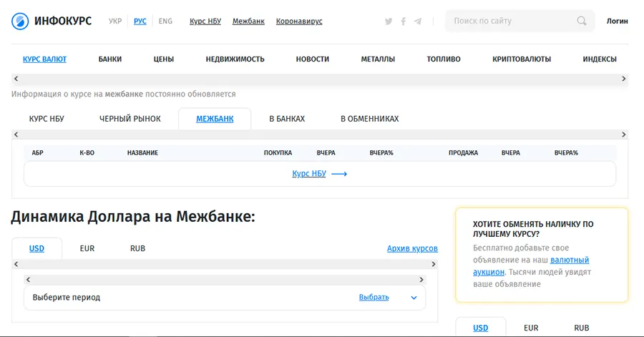Open the Выбрать period link

(374, 297)
